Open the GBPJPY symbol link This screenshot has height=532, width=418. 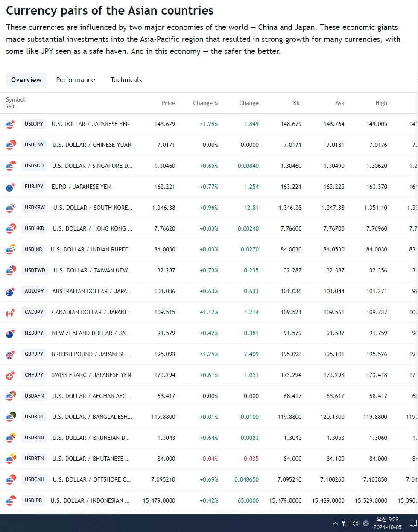click(34, 354)
